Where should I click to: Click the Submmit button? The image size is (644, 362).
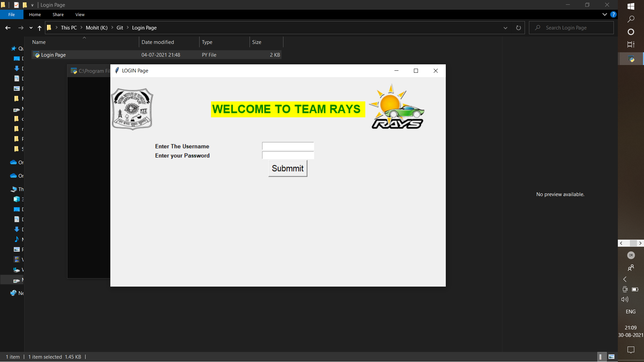pyautogui.click(x=288, y=168)
